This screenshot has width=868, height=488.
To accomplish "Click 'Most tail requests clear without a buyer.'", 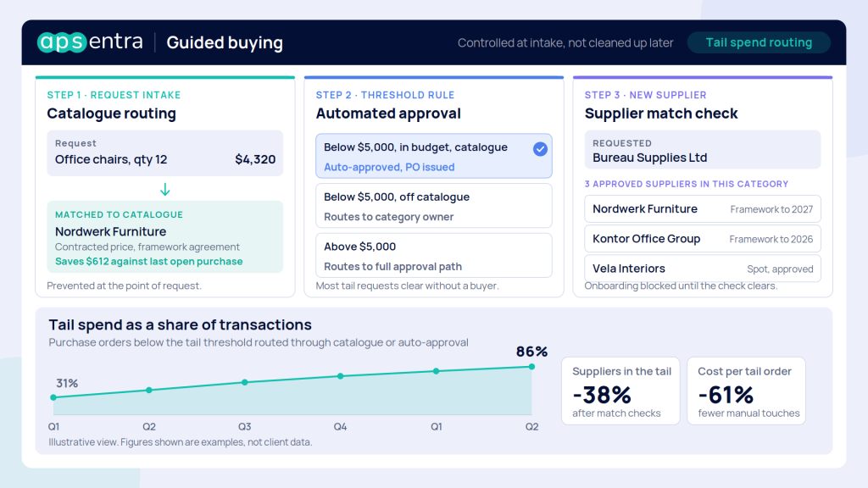I will 407,286.
